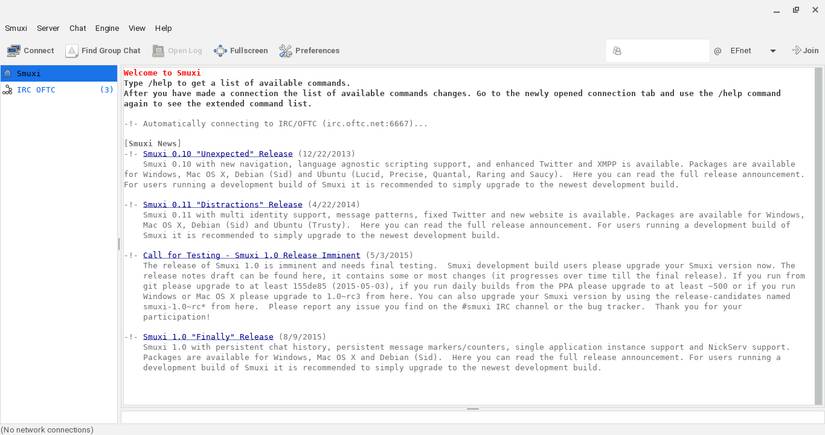Select the Smuxi home tab icon
825x435 pixels.
point(7,74)
